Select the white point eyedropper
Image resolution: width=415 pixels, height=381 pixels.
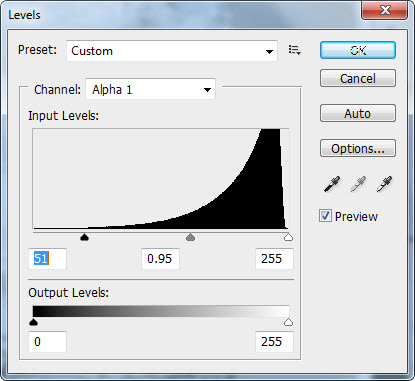pyautogui.click(x=384, y=184)
